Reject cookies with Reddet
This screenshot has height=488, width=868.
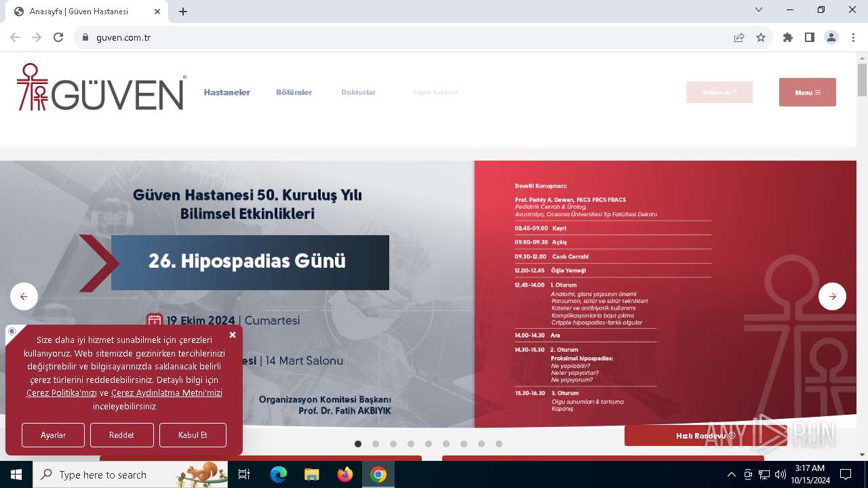pos(122,435)
